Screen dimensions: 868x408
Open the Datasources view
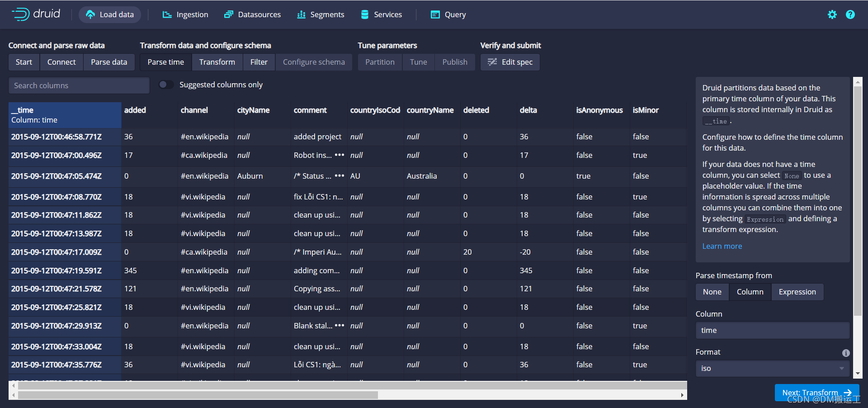point(253,14)
